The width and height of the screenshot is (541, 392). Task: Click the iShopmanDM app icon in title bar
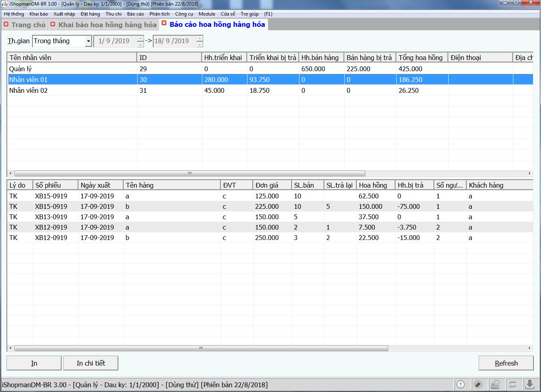coord(4,4)
